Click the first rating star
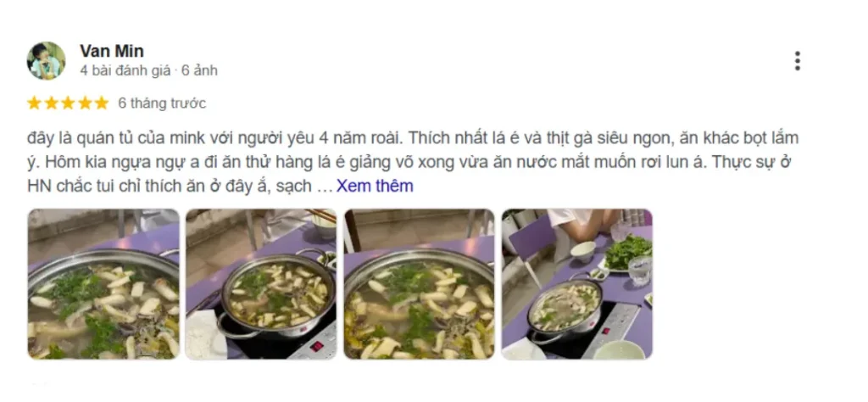Viewport: 868px width, 402px height. point(34,103)
